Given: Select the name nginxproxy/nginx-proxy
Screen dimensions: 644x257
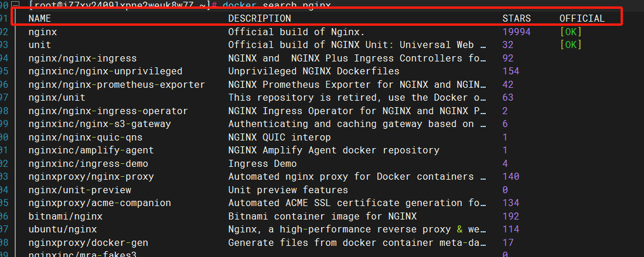Looking at the screenshot, I should (91, 177).
